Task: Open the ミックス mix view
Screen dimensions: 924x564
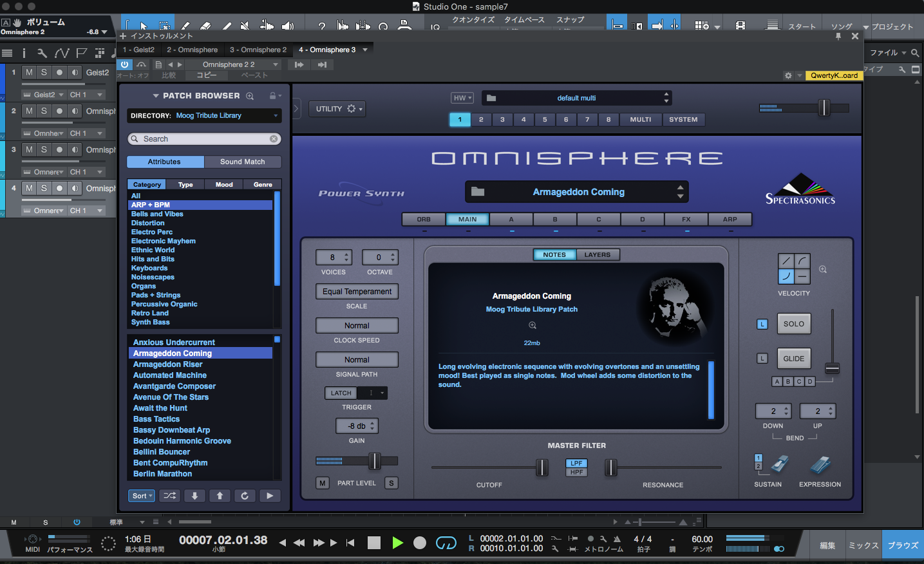Action: pos(863,545)
